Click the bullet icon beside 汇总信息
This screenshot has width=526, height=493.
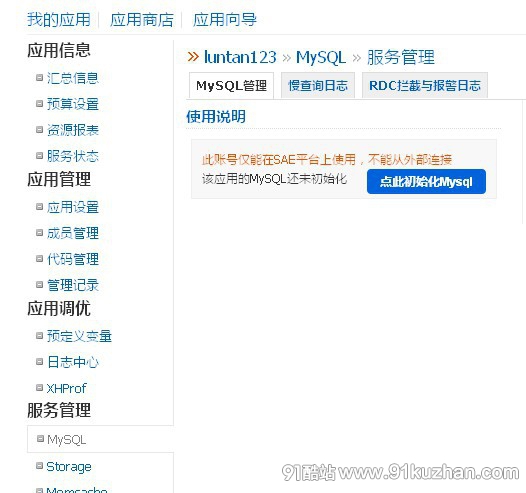40,77
